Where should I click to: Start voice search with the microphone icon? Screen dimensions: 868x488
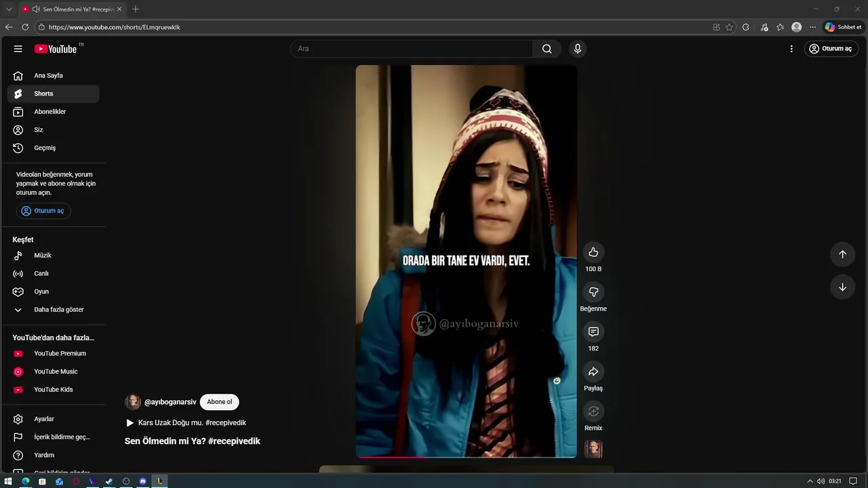point(578,49)
